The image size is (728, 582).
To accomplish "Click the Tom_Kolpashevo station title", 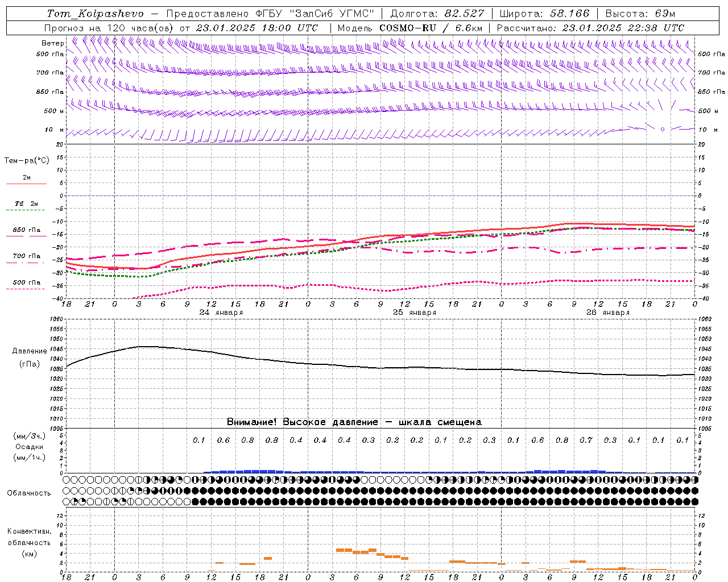I will click(x=96, y=14).
